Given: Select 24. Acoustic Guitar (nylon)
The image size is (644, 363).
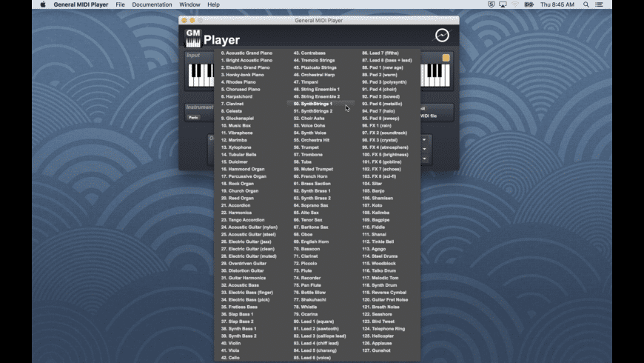Looking at the screenshot, I should [249, 227].
